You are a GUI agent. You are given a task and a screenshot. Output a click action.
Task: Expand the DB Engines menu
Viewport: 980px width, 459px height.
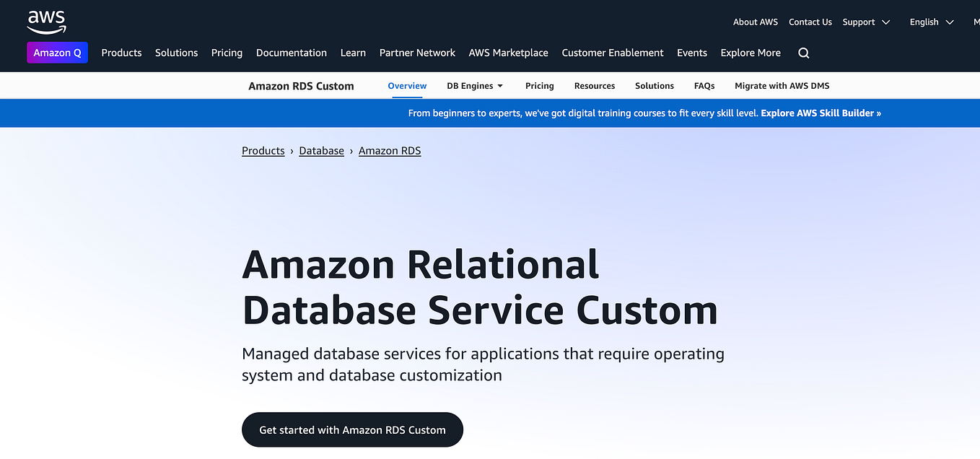pos(474,85)
